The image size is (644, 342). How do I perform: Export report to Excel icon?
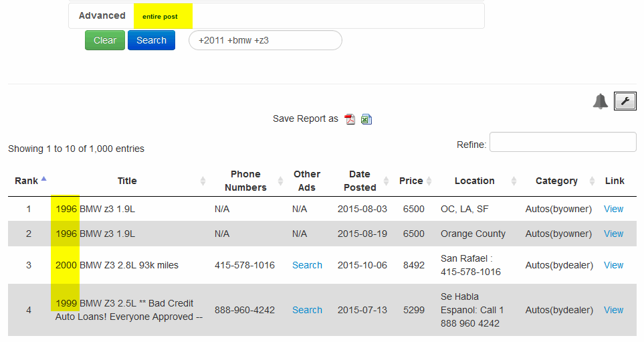pos(366,119)
